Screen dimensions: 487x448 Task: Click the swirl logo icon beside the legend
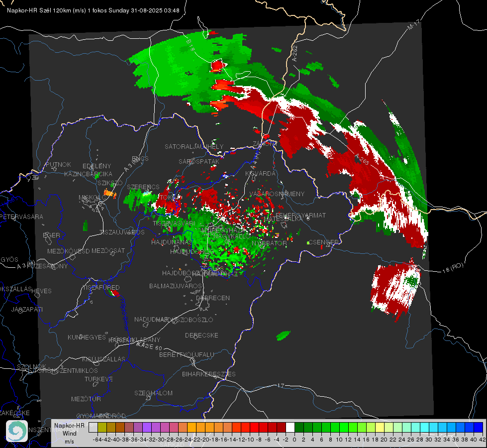click(x=17, y=431)
